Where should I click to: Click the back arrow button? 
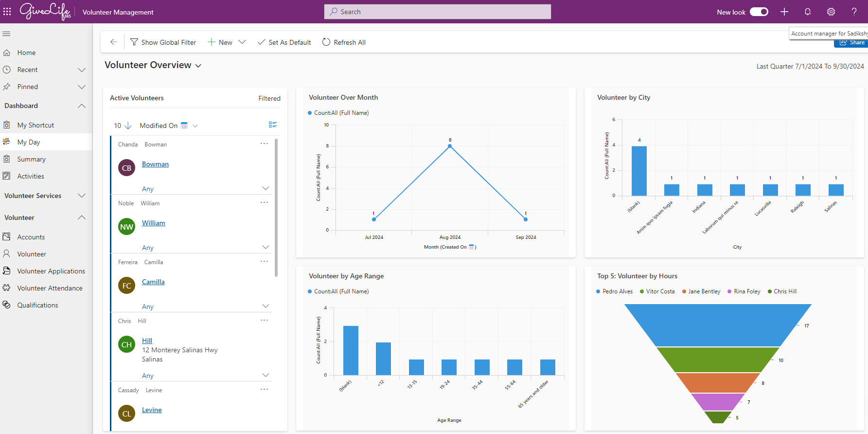(x=114, y=42)
